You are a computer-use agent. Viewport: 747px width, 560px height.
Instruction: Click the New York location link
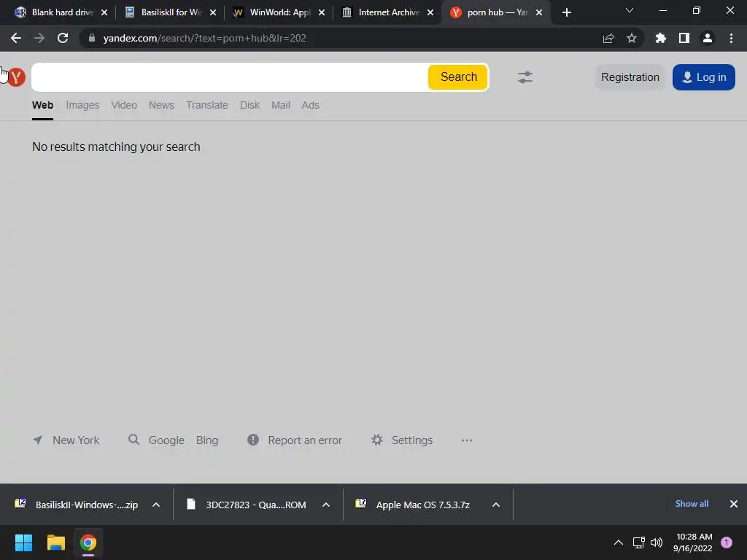tap(76, 440)
